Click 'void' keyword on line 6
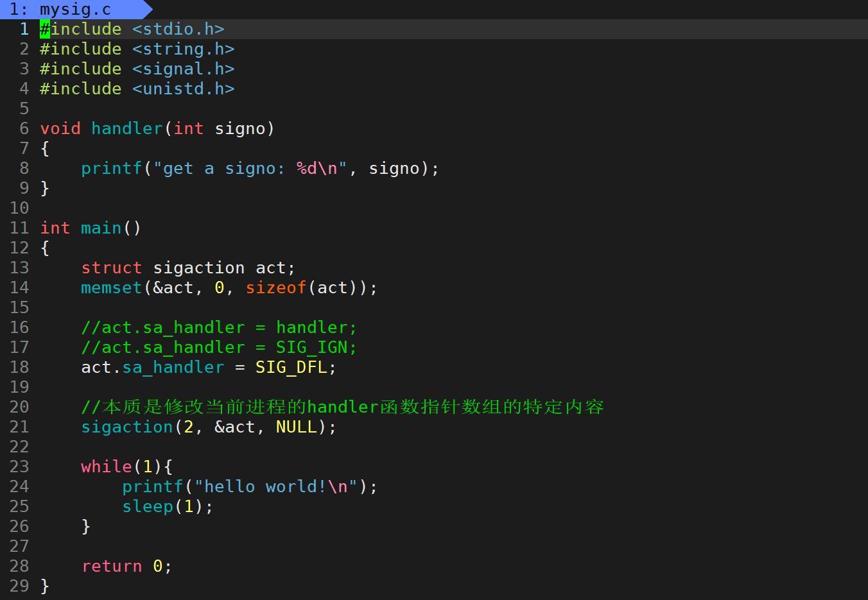Viewport: 868px width, 600px height. 60,129
